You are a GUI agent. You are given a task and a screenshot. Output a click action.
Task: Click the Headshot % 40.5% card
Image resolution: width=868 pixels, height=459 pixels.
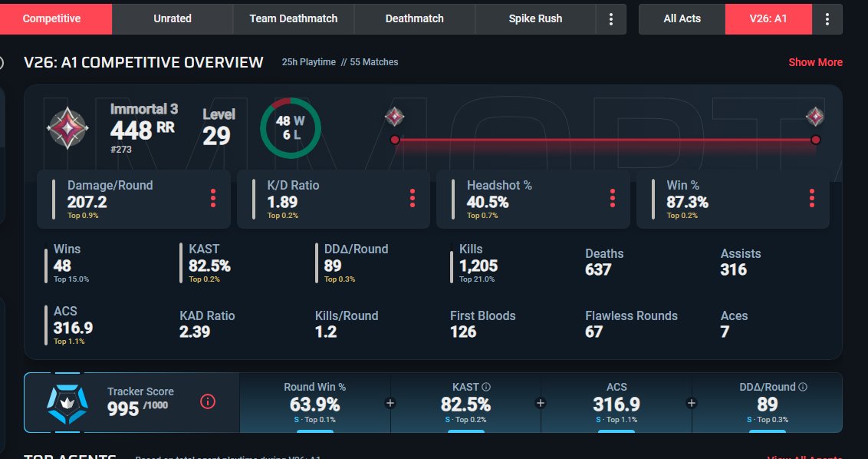[x=533, y=199]
